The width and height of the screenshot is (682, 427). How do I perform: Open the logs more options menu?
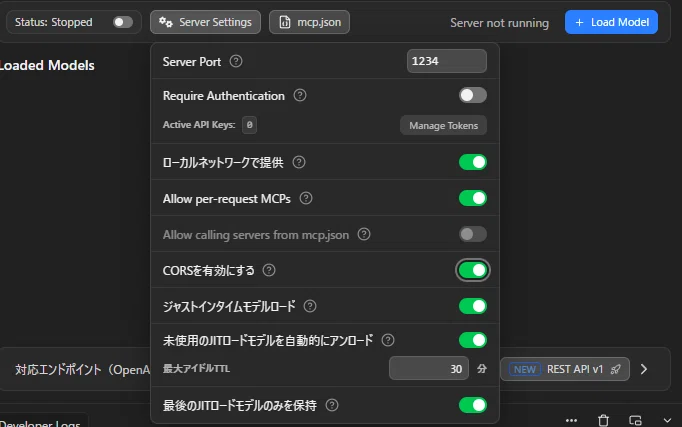[x=571, y=420]
